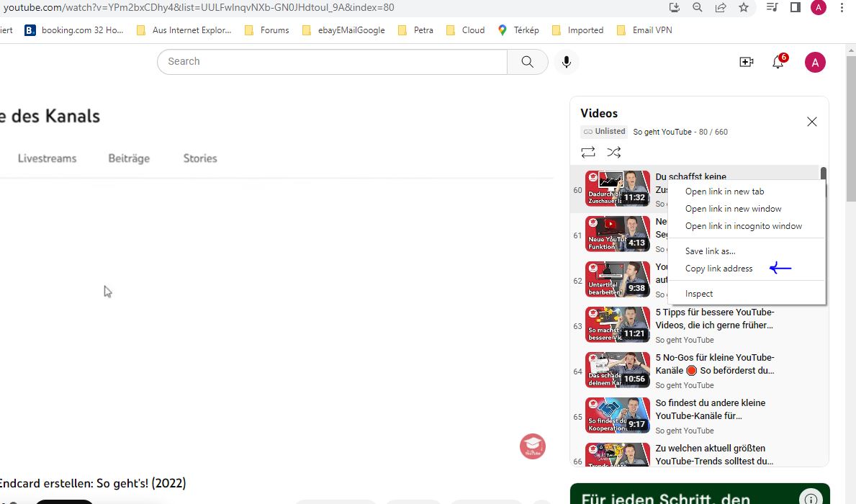Open the zoom magnifier icon in address bar
856x504 pixels.
point(697,7)
